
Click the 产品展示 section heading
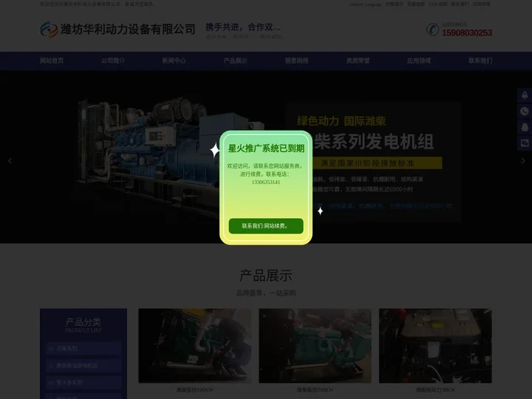pyautogui.click(x=266, y=276)
